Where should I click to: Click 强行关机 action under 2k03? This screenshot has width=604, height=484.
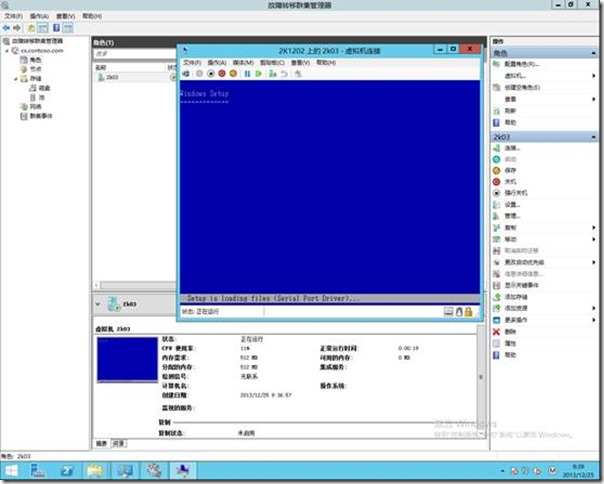click(x=516, y=193)
